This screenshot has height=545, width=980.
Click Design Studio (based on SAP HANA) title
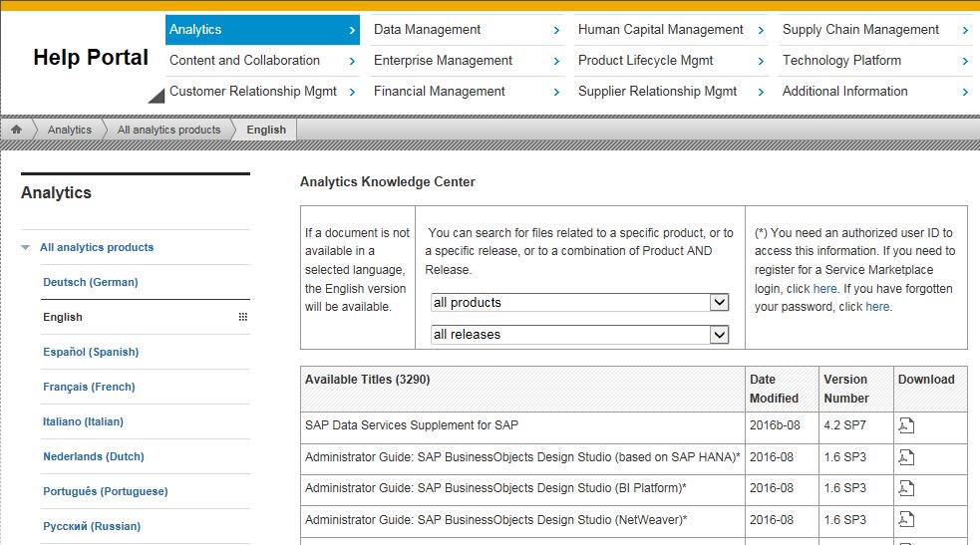click(522, 457)
